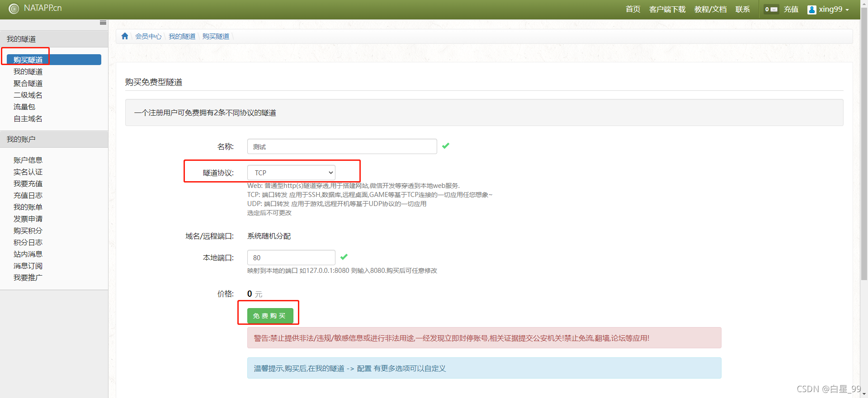
Task: Click 充值 in the top bar
Action: tap(791, 9)
